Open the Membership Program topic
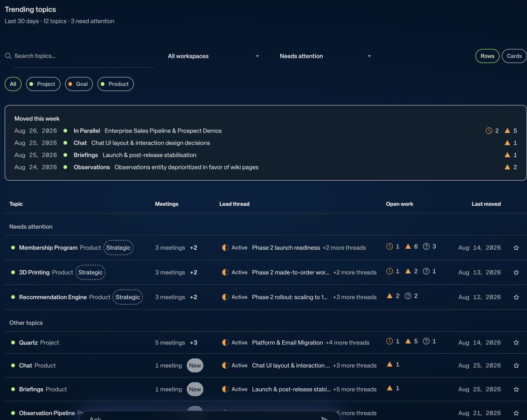 48,248
